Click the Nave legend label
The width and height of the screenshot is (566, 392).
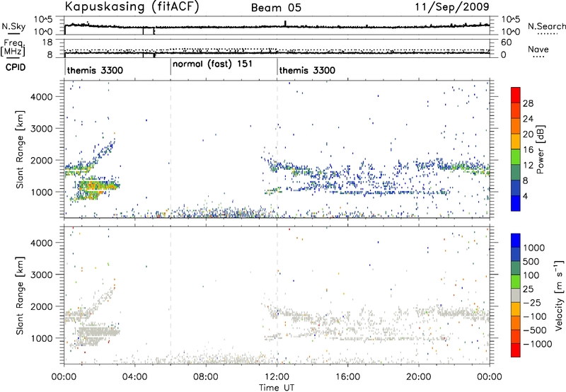(x=538, y=49)
